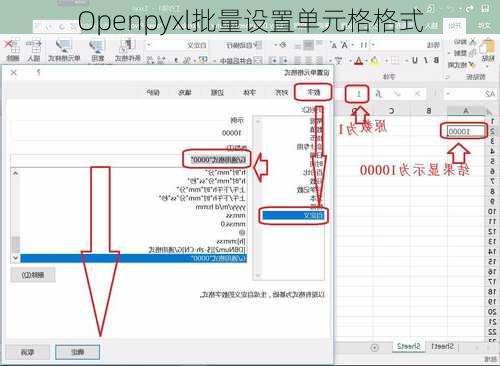
Task: Click cell A2 showing 00001
Action: point(466,131)
